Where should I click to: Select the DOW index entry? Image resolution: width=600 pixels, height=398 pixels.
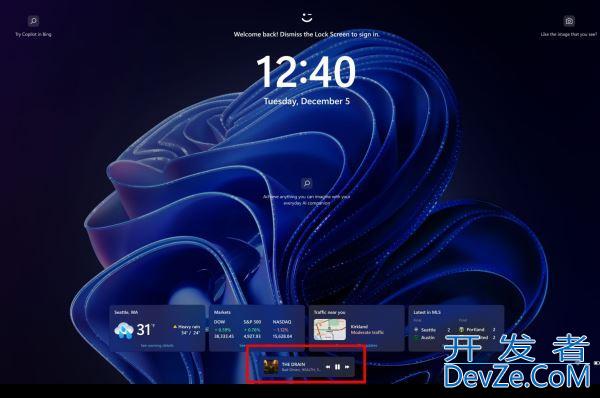(224, 329)
